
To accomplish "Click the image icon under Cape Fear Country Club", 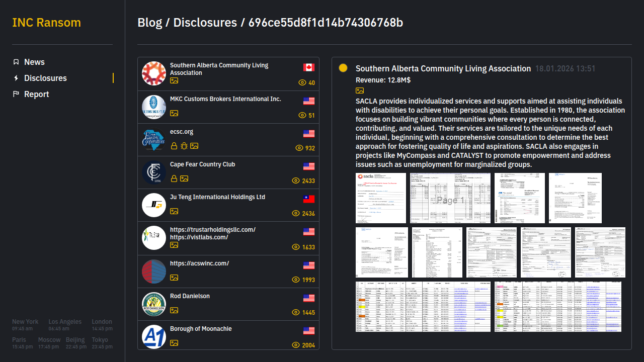I will [184, 178].
